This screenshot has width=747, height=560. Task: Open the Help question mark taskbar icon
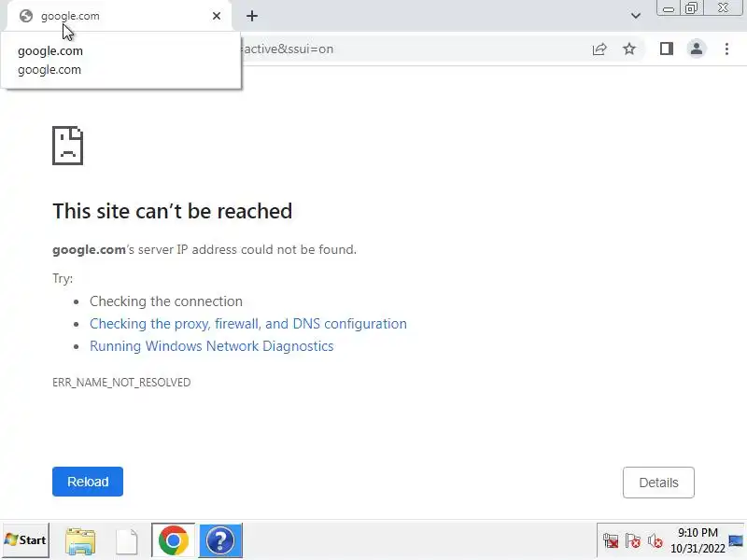click(220, 540)
